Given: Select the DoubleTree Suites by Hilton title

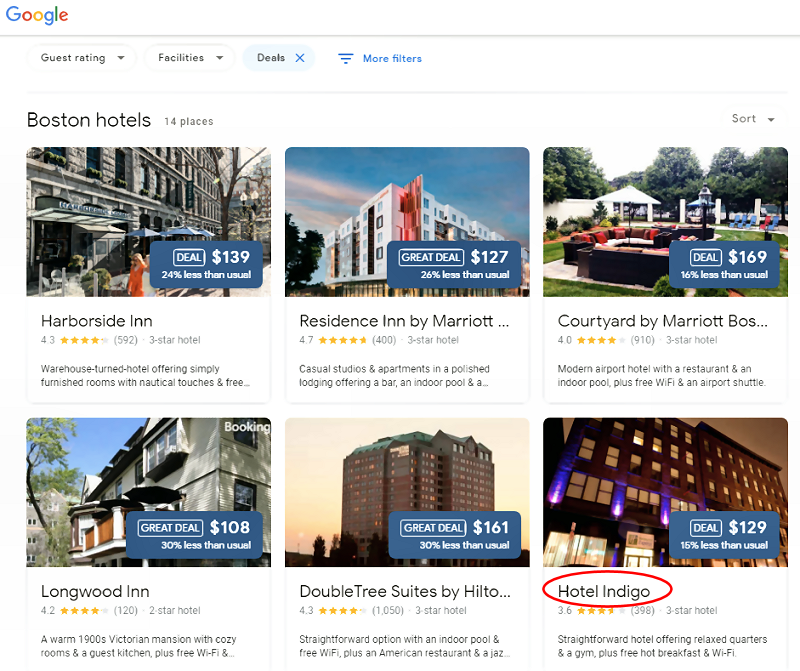Looking at the screenshot, I should tap(405, 591).
